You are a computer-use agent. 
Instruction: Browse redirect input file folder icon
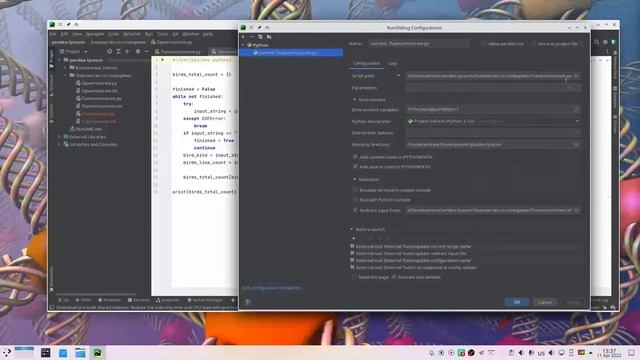pyautogui.click(x=576, y=210)
